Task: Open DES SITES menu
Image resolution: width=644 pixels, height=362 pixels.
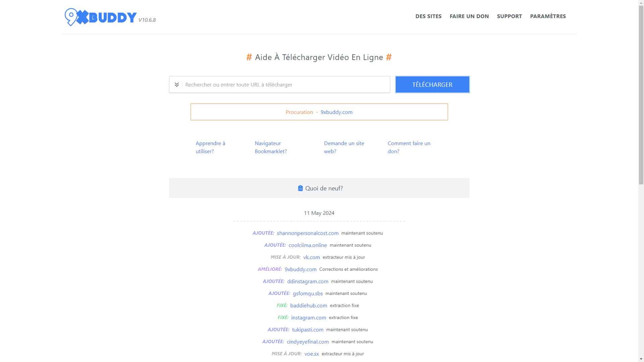Action: pos(428,16)
